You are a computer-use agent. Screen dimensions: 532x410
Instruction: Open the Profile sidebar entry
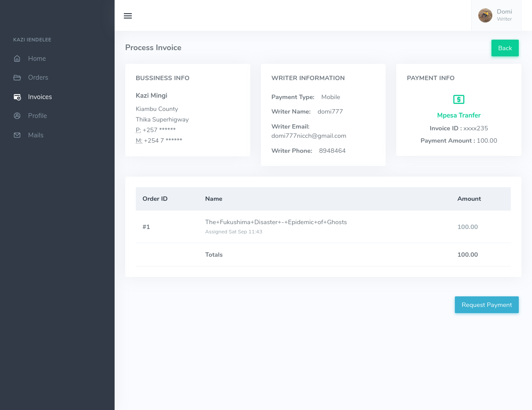click(37, 116)
